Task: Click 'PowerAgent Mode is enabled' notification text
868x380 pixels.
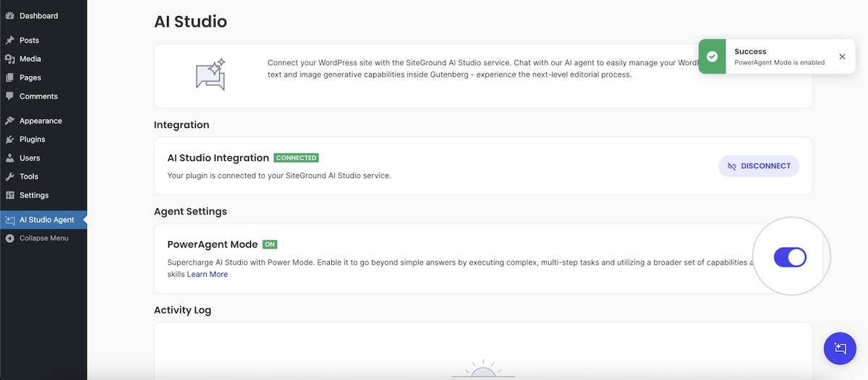Action: (779, 63)
